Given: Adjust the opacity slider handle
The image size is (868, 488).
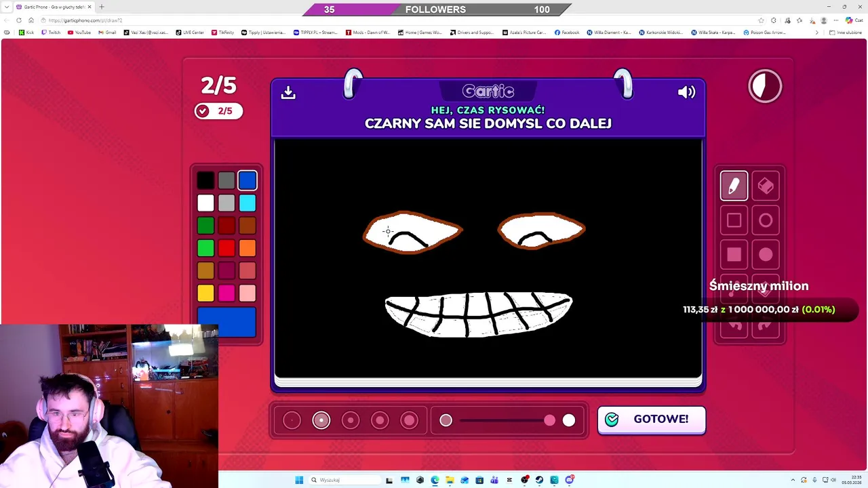Looking at the screenshot, I should click(x=549, y=421).
